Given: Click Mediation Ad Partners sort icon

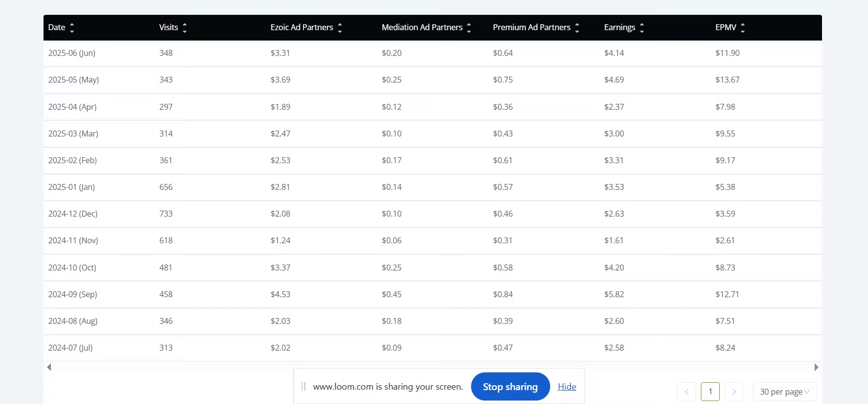Looking at the screenshot, I should (469, 28).
